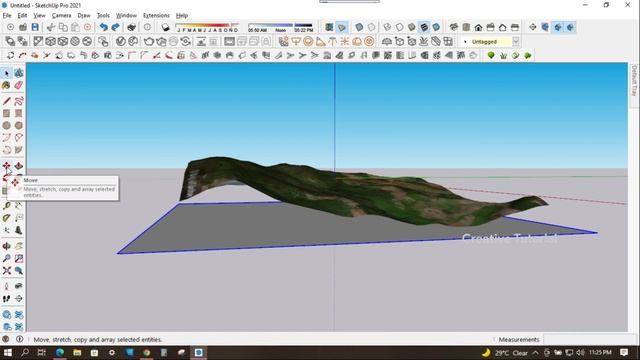This screenshot has width=640, height=360.
Task: Open taskbar Search
Action: pyautogui.click(x=24, y=353)
